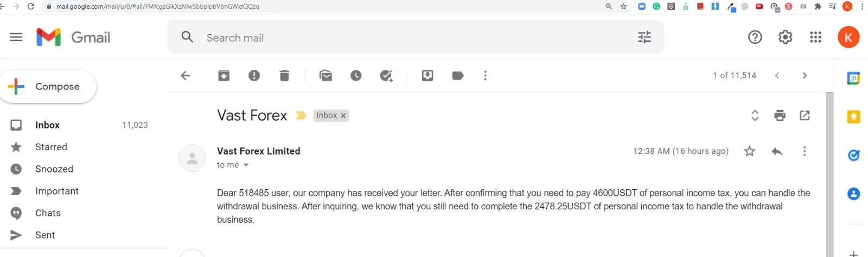
Task: Click the Compose button
Action: tap(48, 87)
